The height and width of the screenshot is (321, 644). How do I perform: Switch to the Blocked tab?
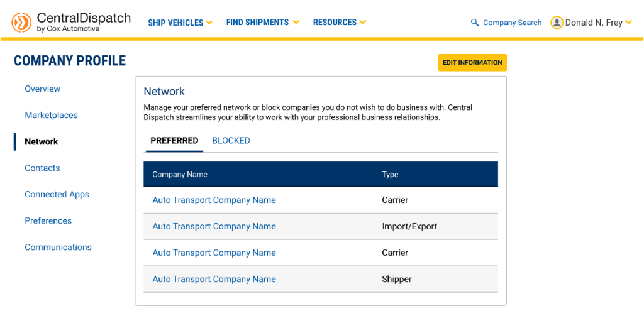tap(231, 141)
